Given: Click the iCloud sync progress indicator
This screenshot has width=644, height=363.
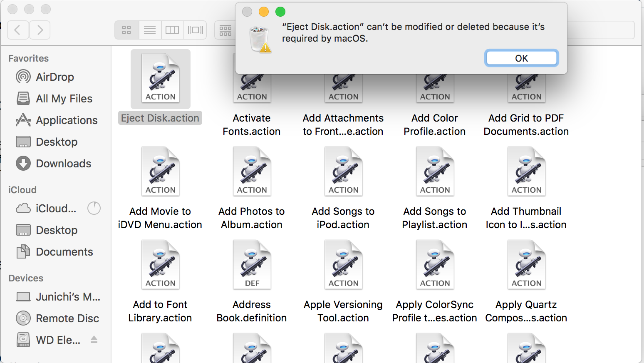Looking at the screenshot, I should (94, 208).
